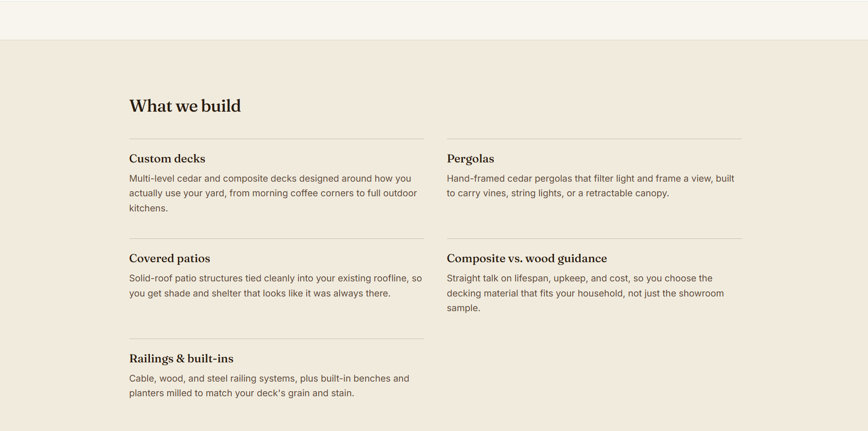Click the Hand-framed cedar pergolas description text
Screen dimensions: 868x431
pos(591,186)
